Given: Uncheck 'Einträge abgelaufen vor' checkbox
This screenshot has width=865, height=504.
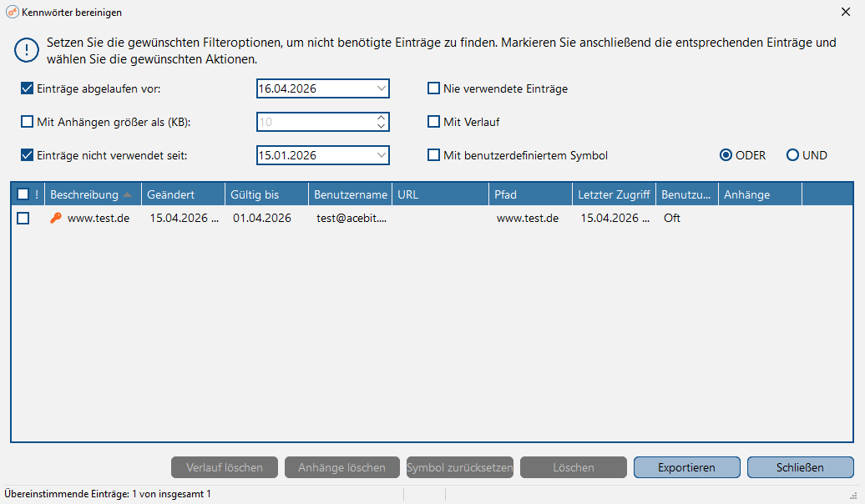Looking at the screenshot, I should click(x=27, y=88).
